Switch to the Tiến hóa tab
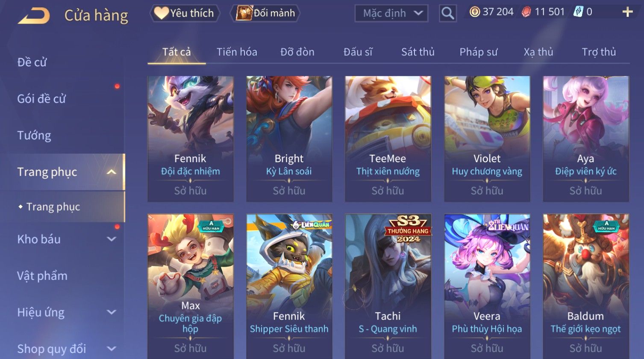The height and width of the screenshot is (359, 644). pos(237,52)
